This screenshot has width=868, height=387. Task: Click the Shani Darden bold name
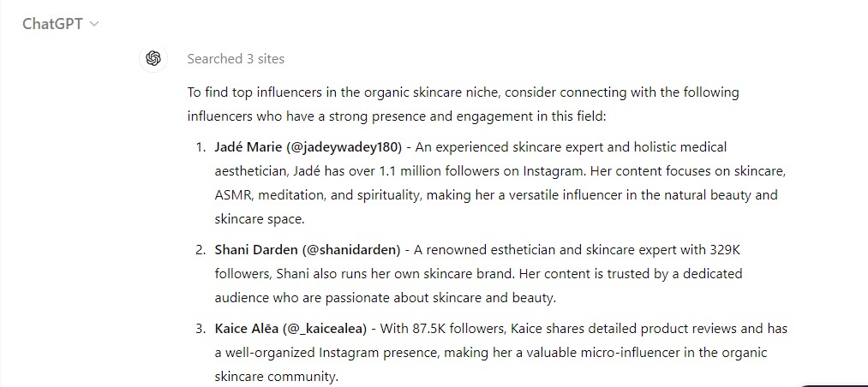tap(256, 250)
